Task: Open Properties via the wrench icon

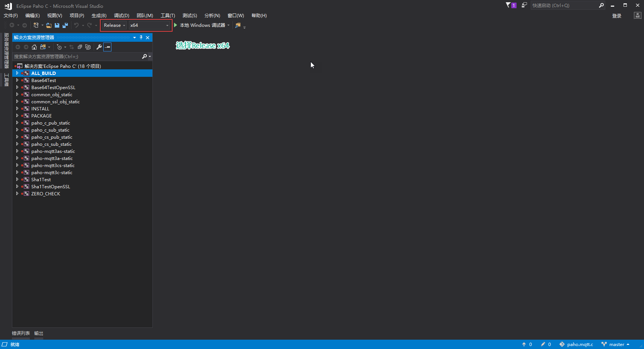Action: (x=99, y=47)
